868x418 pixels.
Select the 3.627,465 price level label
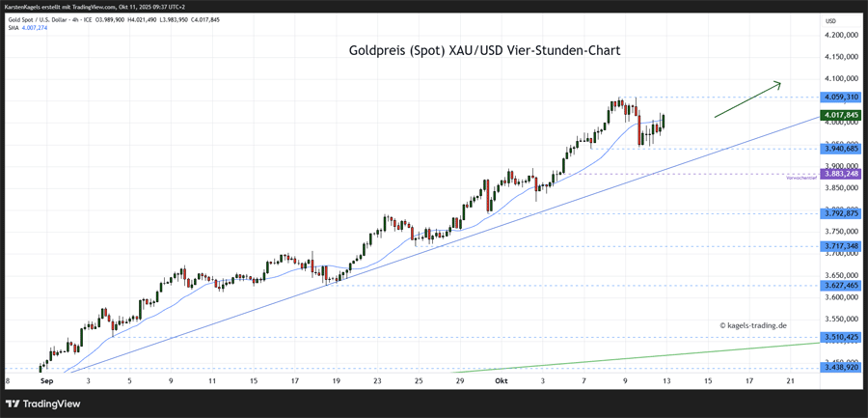point(840,286)
